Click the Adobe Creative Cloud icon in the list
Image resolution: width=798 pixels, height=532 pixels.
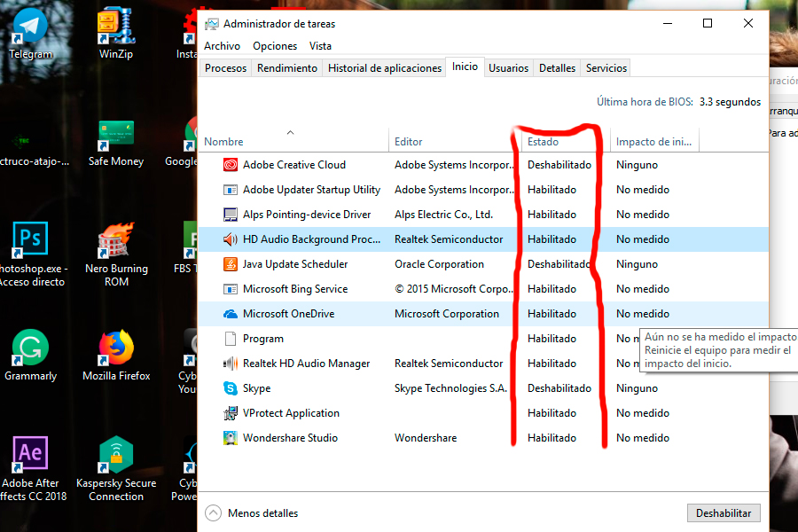231,164
